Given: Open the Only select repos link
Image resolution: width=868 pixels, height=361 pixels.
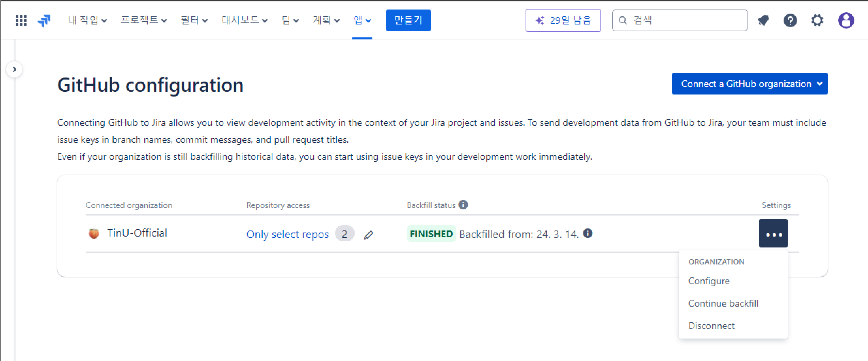Looking at the screenshot, I should (287, 234).
